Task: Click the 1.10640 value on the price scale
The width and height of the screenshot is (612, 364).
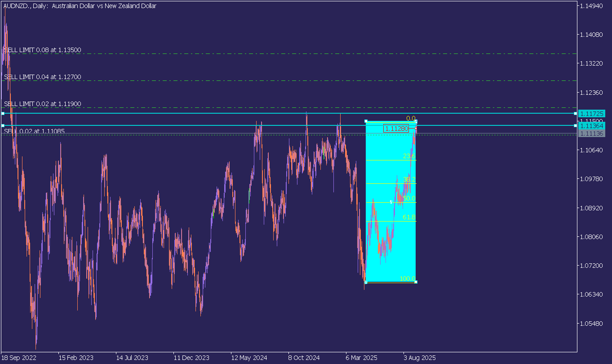Action: (591, 150)
